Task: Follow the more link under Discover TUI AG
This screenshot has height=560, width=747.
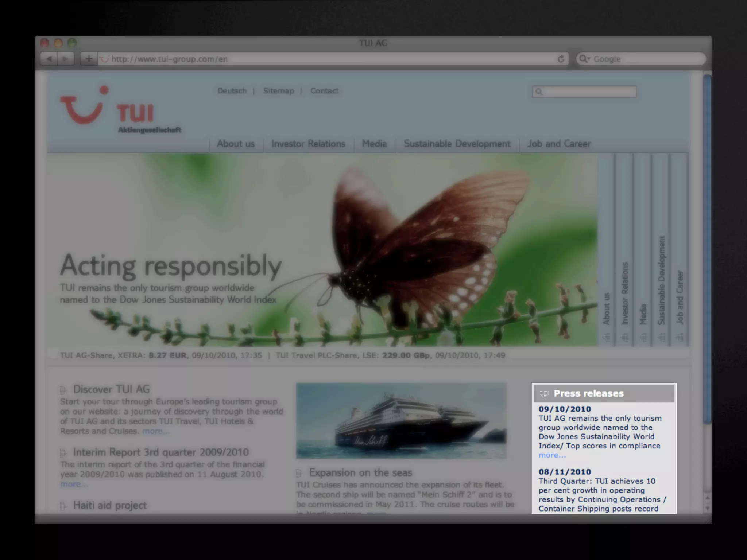Action: [156, 431]
